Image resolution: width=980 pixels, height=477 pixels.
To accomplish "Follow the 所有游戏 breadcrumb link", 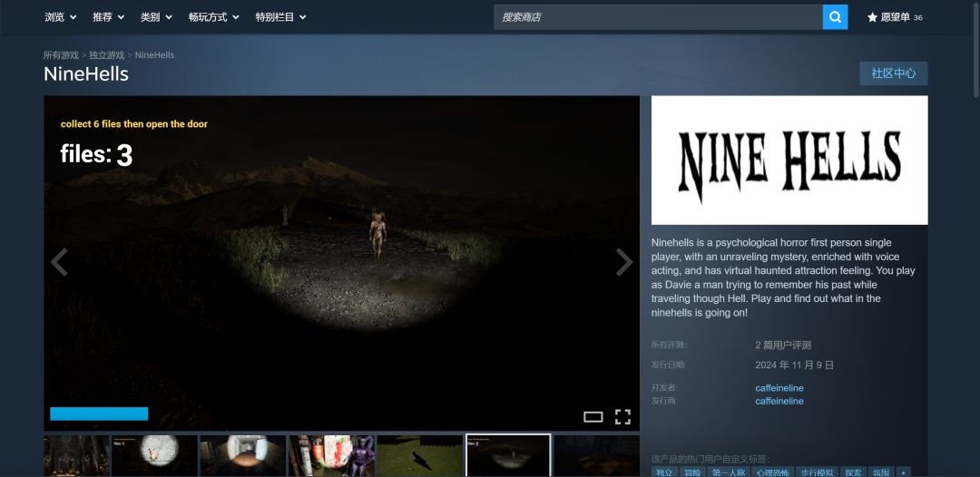I will [x=61, y=55].
